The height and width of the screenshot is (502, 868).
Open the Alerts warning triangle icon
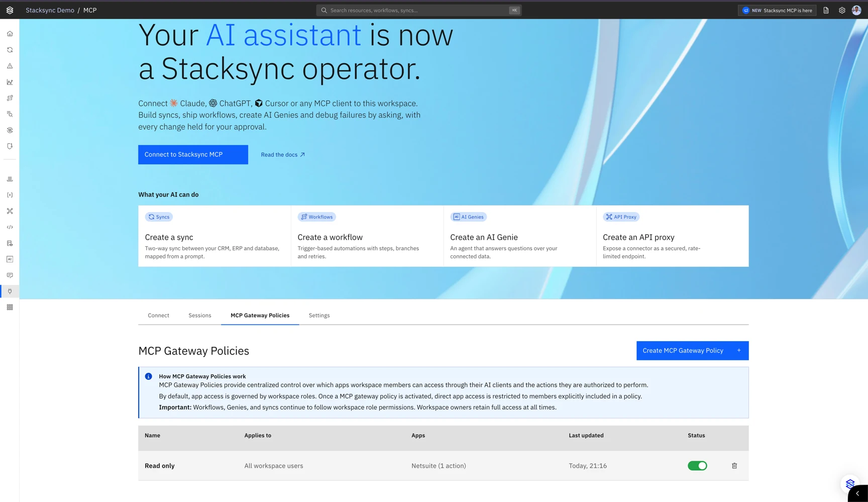click(10, 66)
